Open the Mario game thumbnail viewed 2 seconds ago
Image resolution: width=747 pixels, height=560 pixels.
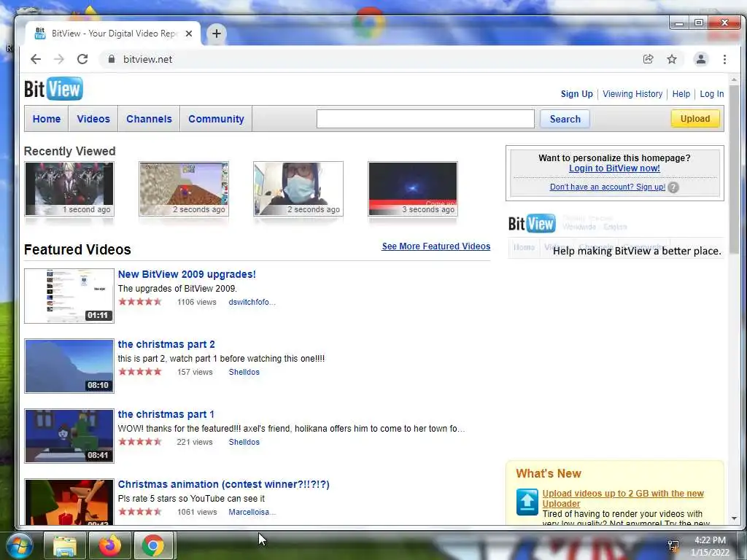183,189
